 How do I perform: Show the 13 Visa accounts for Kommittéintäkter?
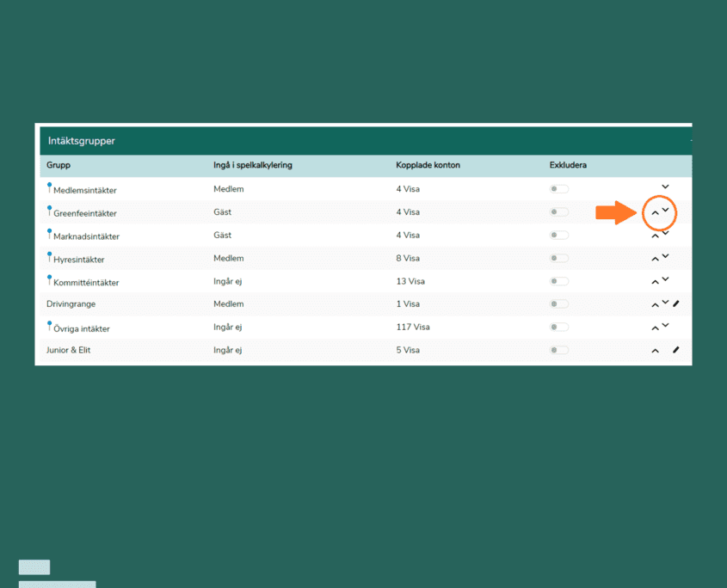[x=410, y=281]
